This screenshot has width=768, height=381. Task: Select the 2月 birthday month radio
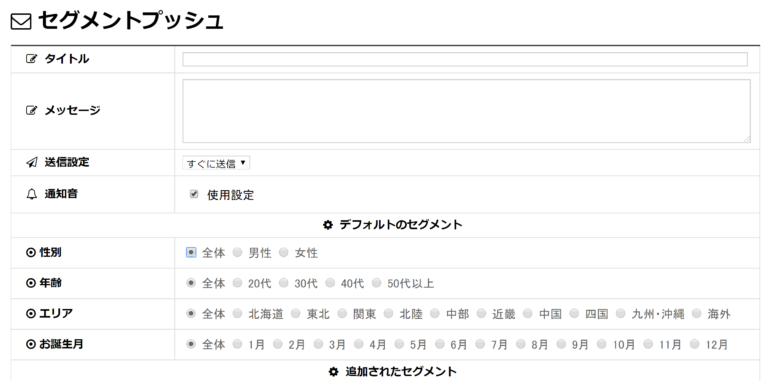click(x=278, y=344)
